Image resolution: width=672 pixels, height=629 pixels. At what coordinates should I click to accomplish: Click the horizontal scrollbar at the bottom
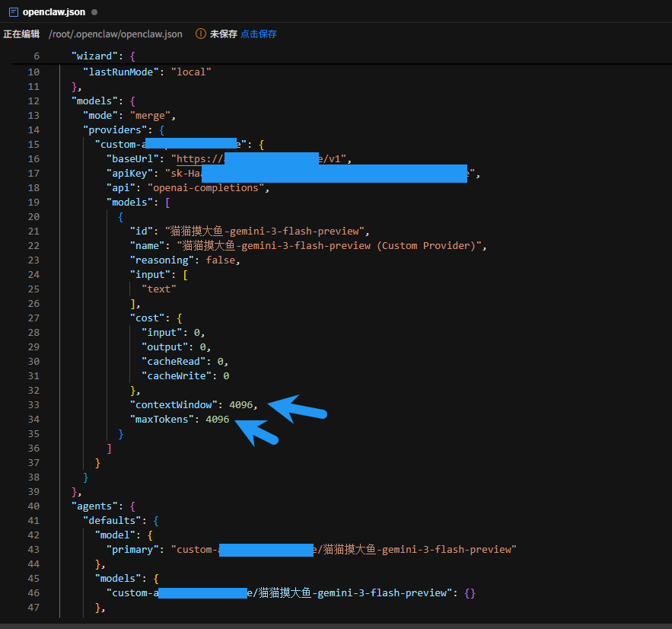coord(335,625)
